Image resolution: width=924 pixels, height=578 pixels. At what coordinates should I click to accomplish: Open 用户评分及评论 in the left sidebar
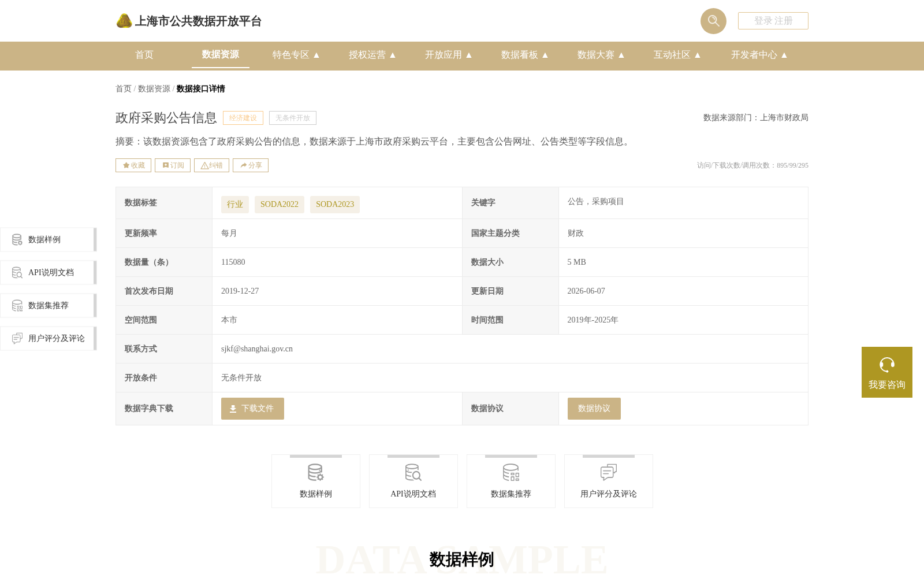click(48, 339)
